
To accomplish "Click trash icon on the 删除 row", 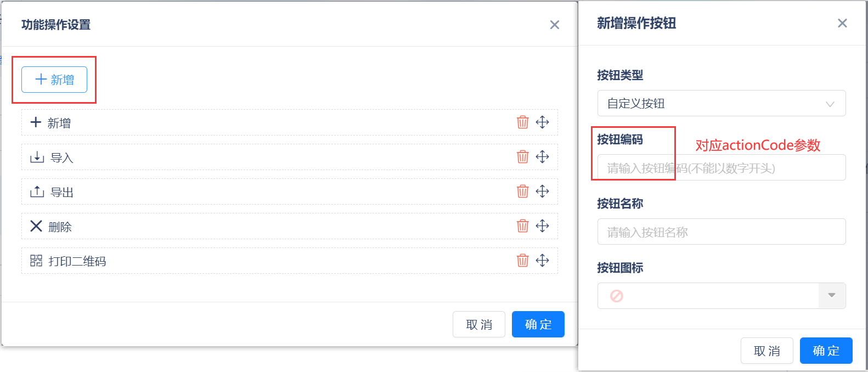I will (x=522, y=226).
